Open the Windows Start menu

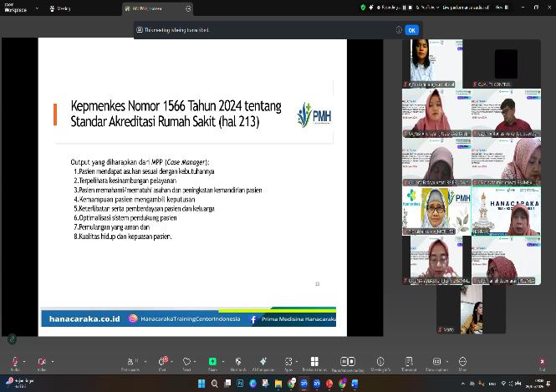[200, 384]
